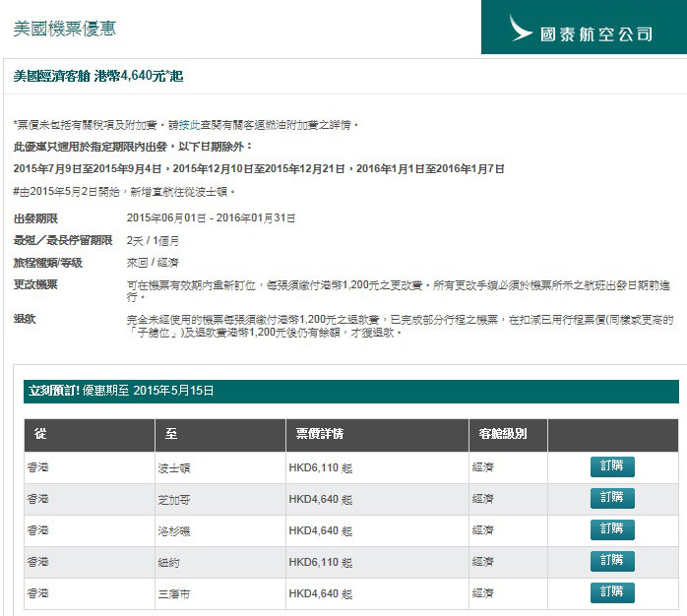Select the 三藩市 destination cell
The width and height of the screenshot is (687, 616).
click(x=173, y=594)
